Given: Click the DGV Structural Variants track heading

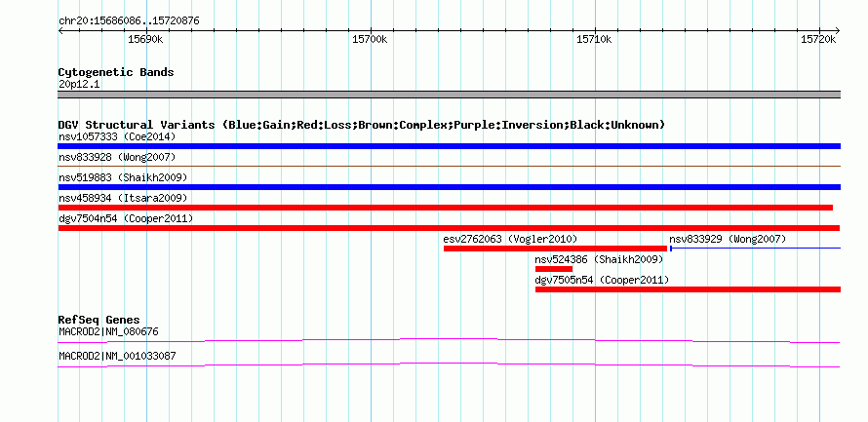Looking at the screenshot, I should click(361, 125).
